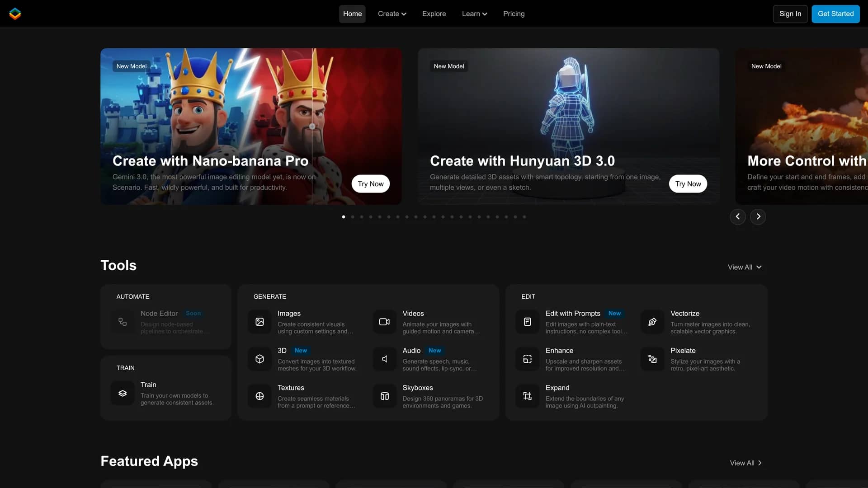Click the Enhance tool title

[559, 351]
